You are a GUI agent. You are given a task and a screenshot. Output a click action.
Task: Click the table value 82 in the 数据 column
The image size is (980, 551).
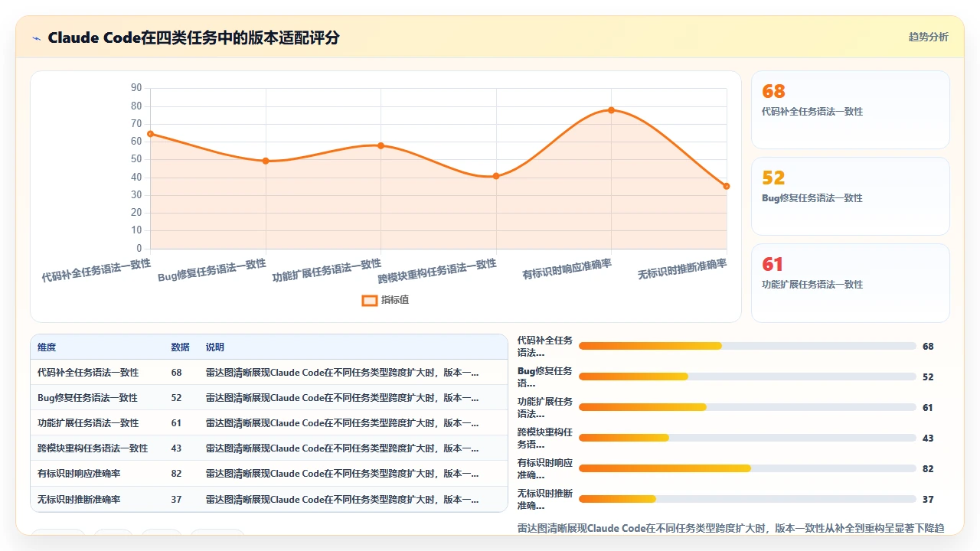(x=176, y=474)
